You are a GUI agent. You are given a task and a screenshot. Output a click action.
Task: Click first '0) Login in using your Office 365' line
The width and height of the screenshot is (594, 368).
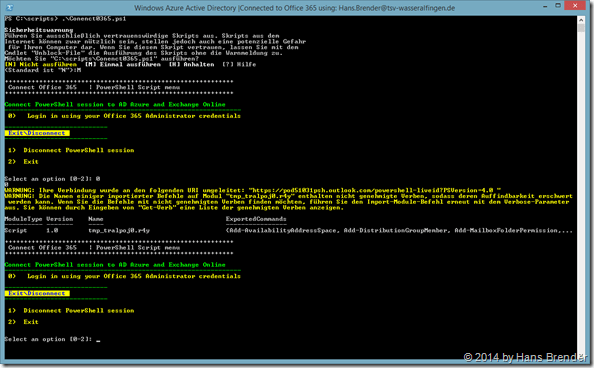tap(124, 116)
